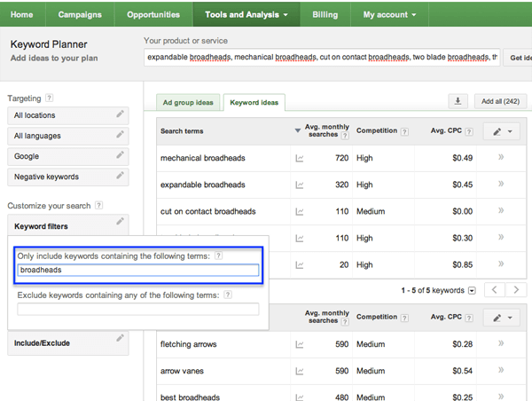532x401 pixels.
Task: Open Keyword filters setting
Action: click(68, 225)
